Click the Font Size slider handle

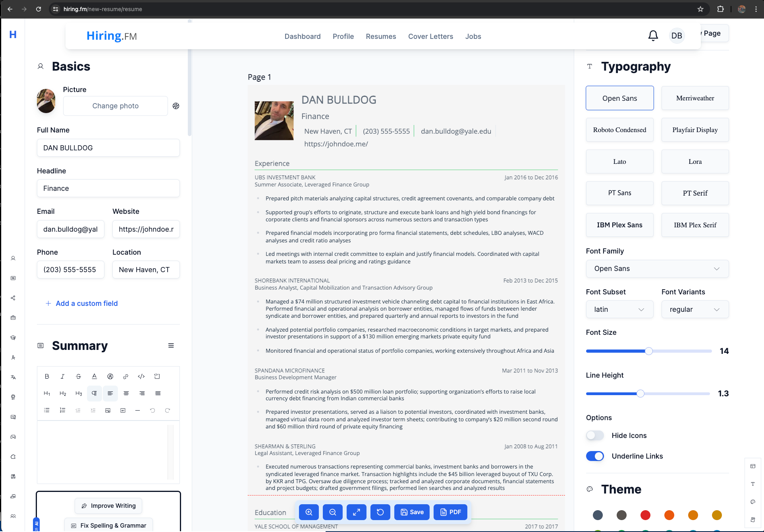pos(649,351)
